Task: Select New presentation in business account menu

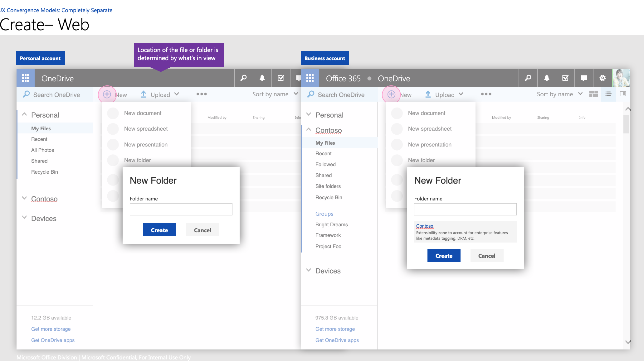Action: [431, 145]
